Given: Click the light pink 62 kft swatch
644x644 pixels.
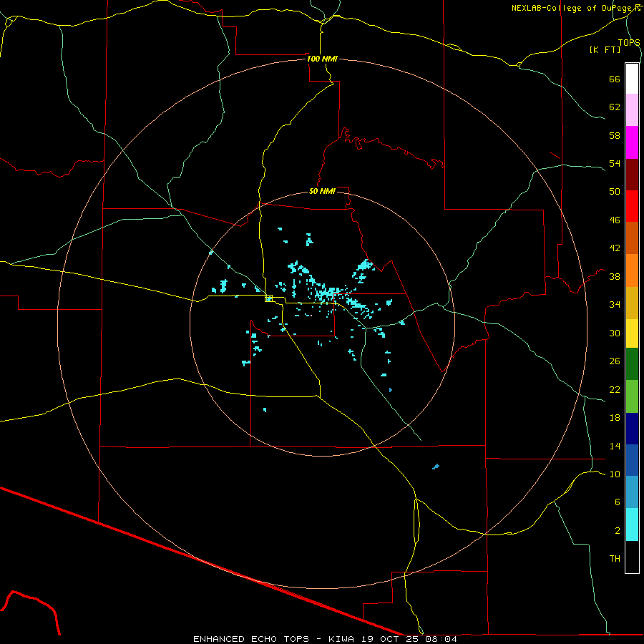Looking at the screenshot, I should 632,109.
